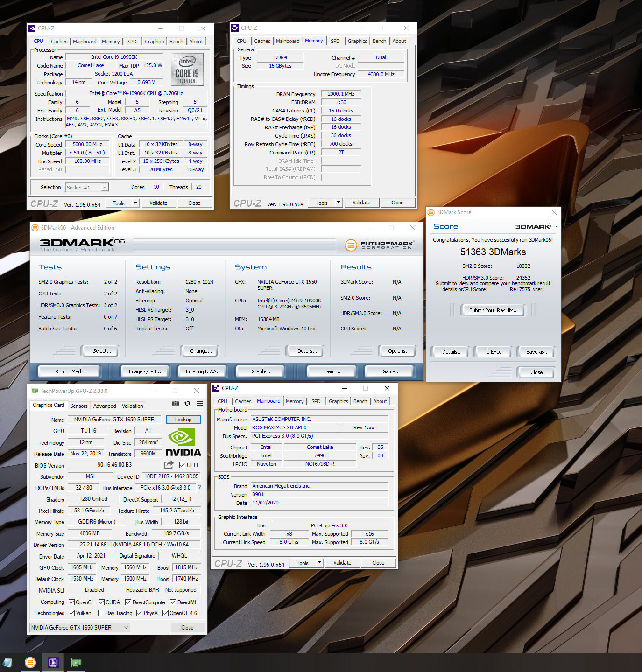The image size is (642, 672).
Task: Open Bench tab in CPU-Z Mainboard window
Action: [360, 401]
